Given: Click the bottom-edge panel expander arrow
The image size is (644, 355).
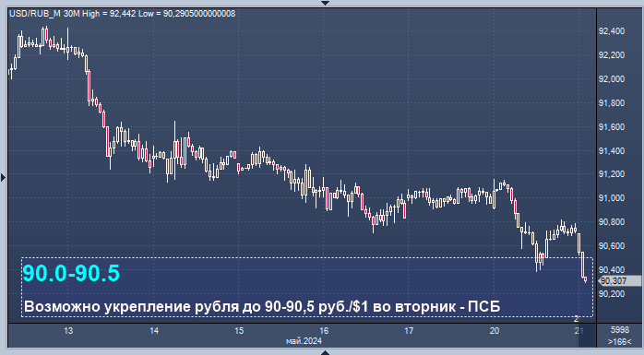Looking at the screenshot, I should point(326,352).
